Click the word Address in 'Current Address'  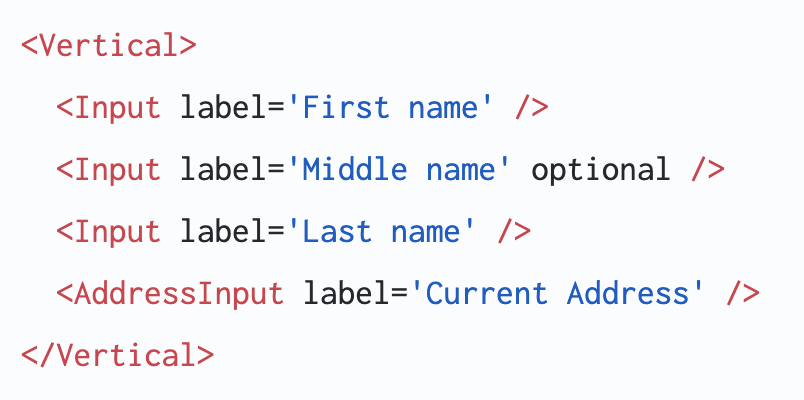[x=624, y=294]
